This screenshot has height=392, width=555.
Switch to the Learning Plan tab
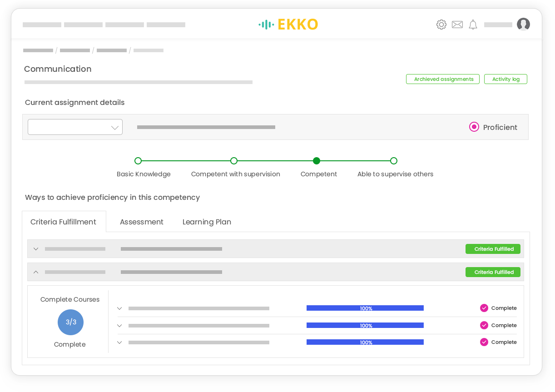(x=207, y=222)
